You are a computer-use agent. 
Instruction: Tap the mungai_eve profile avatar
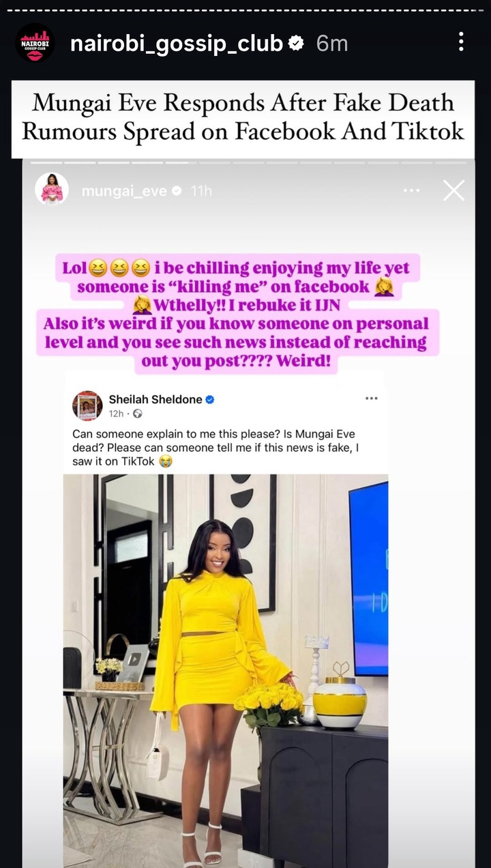tap(52, 190)
